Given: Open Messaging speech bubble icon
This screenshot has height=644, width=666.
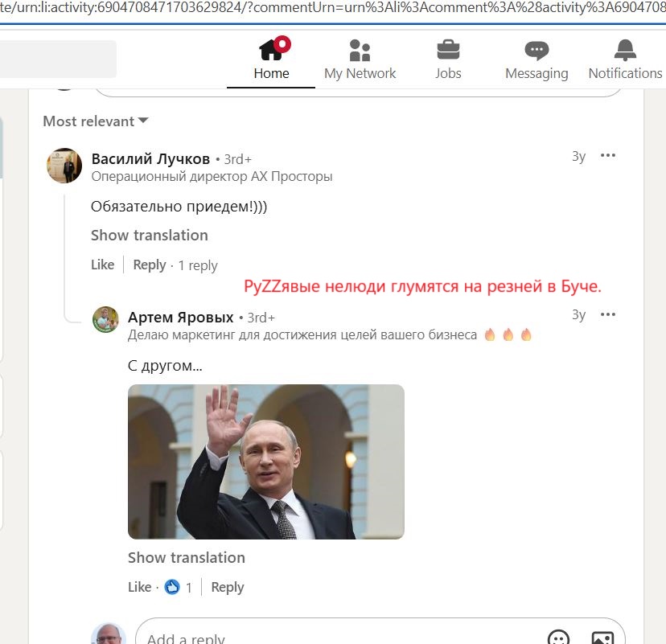Looking at the screenshot, I should point(536,51).
